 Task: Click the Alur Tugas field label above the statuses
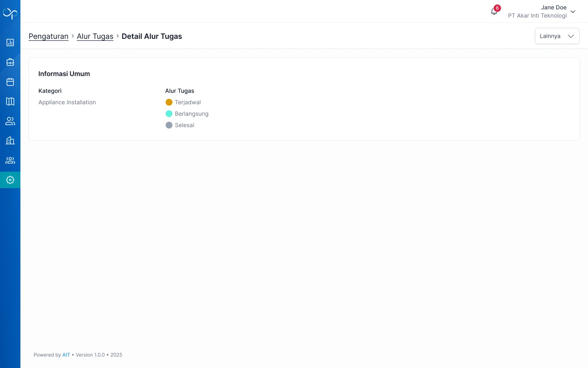(x=180, y=91)
